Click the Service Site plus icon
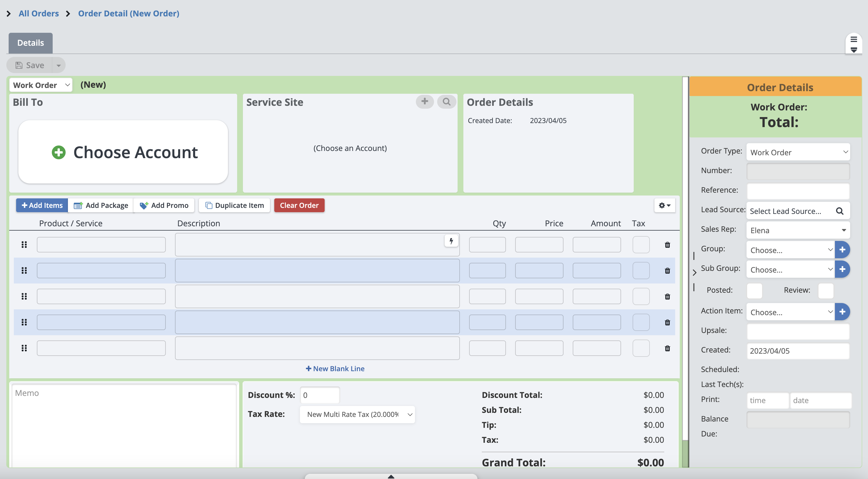 coord(425,102)
